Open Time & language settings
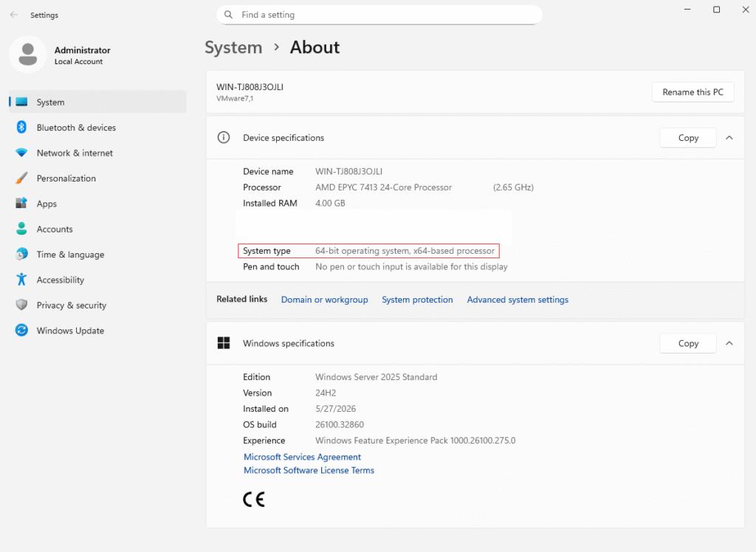 click(70, 255)
